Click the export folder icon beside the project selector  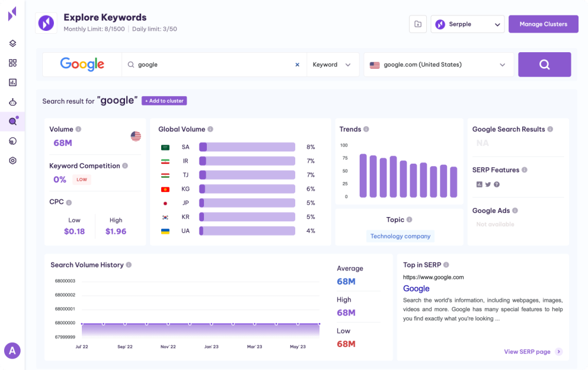click(417, 24)
